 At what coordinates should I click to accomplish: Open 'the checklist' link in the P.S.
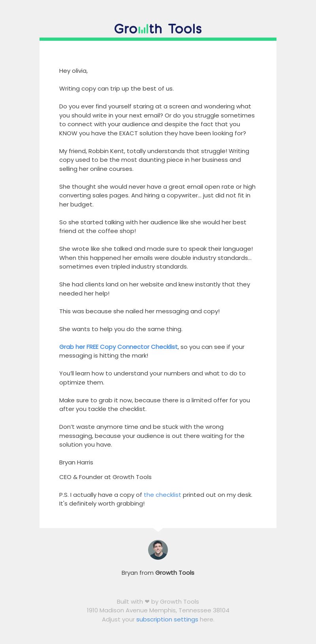pyautogui.click(x=162, y=494)
